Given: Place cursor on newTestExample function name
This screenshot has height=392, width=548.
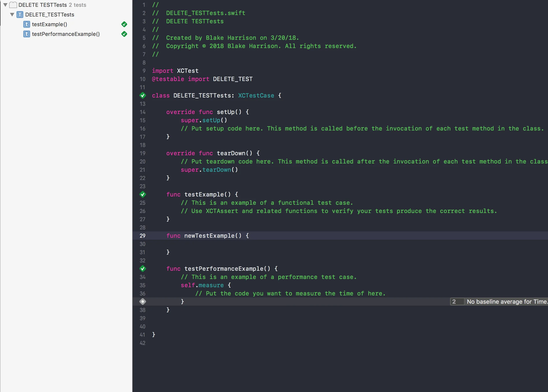Looking at the screenshot, I should [209, 236].
